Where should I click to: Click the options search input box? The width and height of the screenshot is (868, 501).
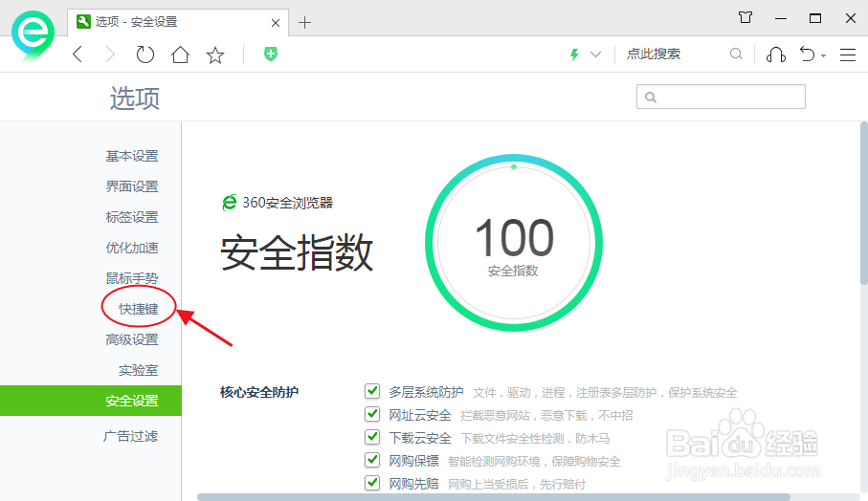click(x=721, y=97)
